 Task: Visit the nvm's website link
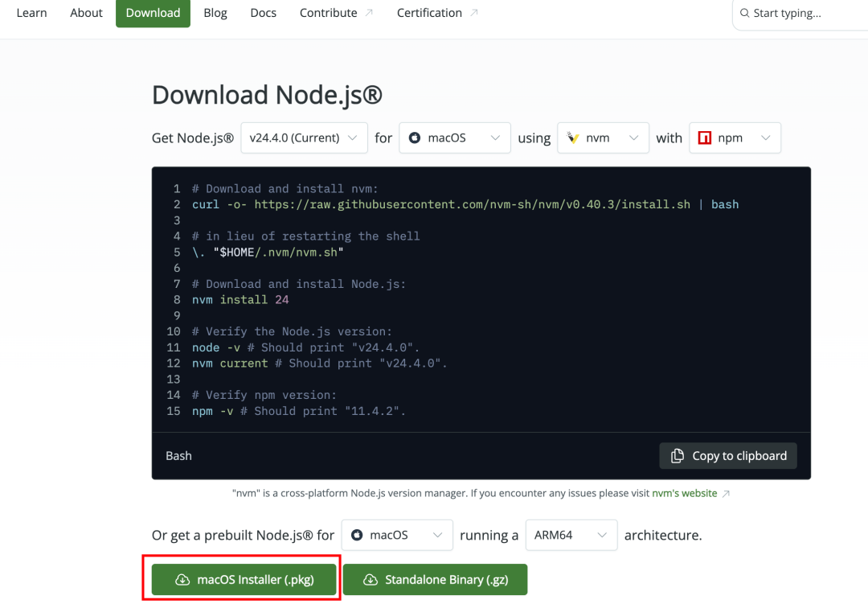click(x=684, y=493)
